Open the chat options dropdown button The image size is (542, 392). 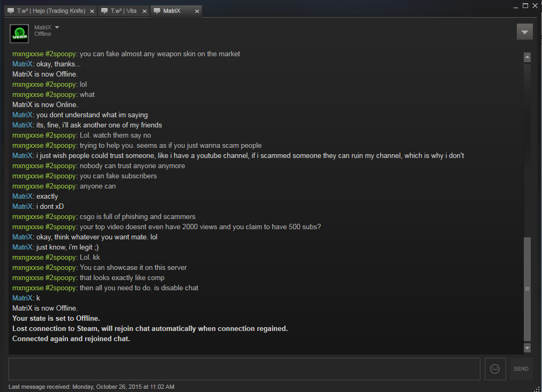(524, 32)
